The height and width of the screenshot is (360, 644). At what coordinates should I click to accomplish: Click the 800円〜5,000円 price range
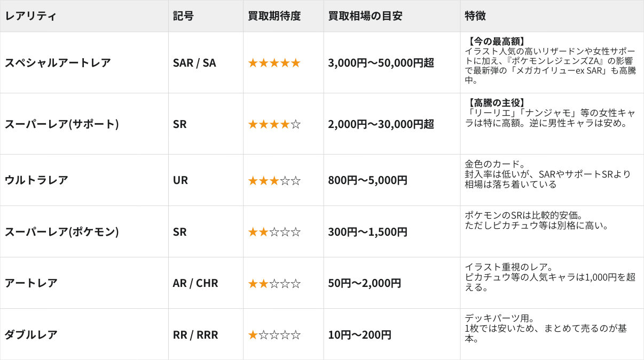[367, 180]
